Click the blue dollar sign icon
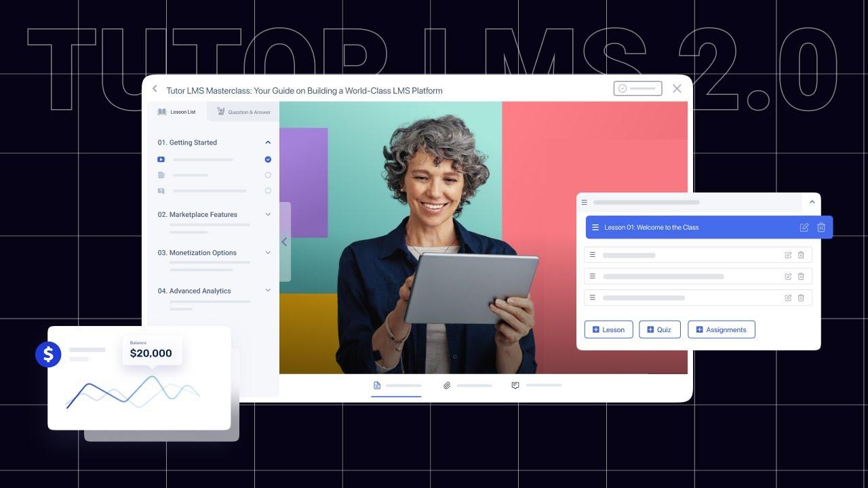This screenshot has width=868, height=488. pyautogui.click(x=48, y=354)
